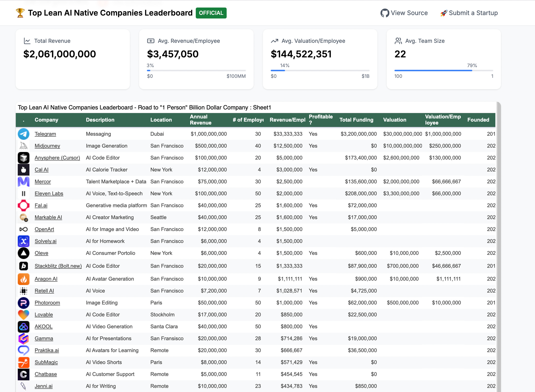Click the Retell AI dotted logo

tap(24, 291)
